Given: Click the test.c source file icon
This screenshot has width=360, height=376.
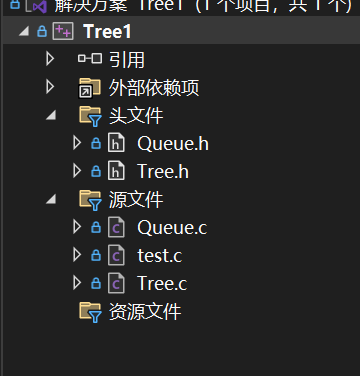Looking at the screenshot, I should click(116, 255).
